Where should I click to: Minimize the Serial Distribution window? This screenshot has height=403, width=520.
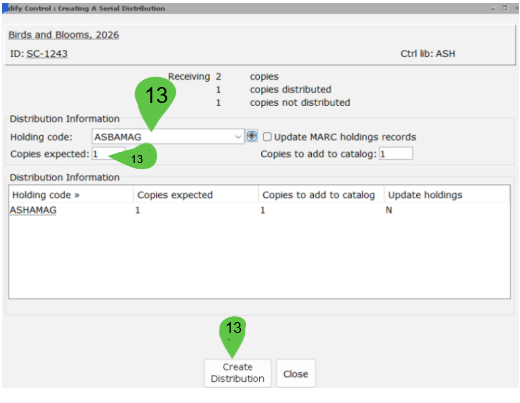pos(493,8)
